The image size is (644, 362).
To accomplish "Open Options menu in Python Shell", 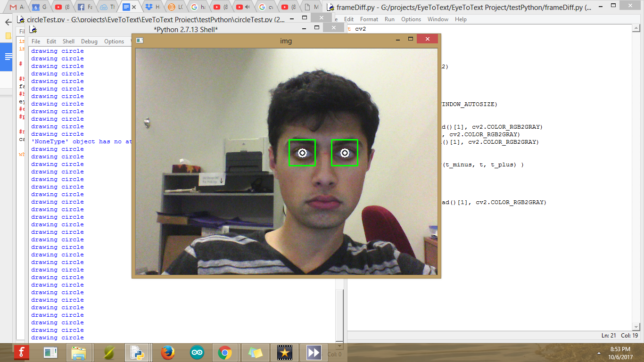I will [x=114, y=41].
